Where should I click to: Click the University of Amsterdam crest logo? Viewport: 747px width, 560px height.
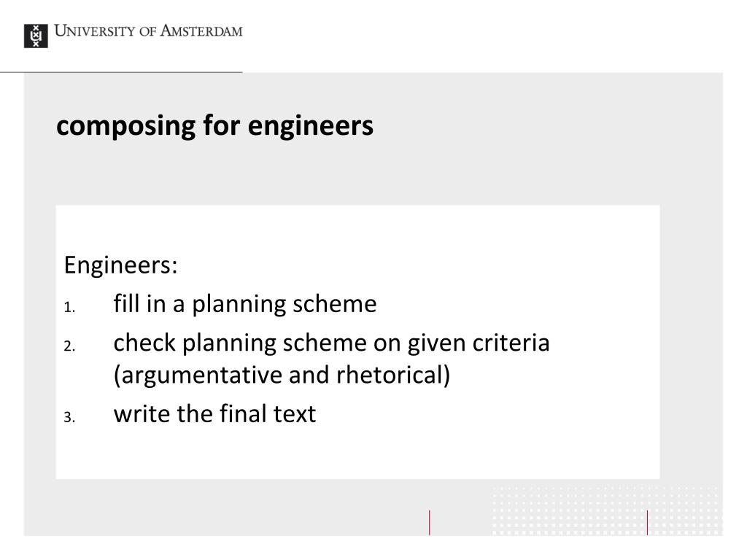click(x=36, y=36)
